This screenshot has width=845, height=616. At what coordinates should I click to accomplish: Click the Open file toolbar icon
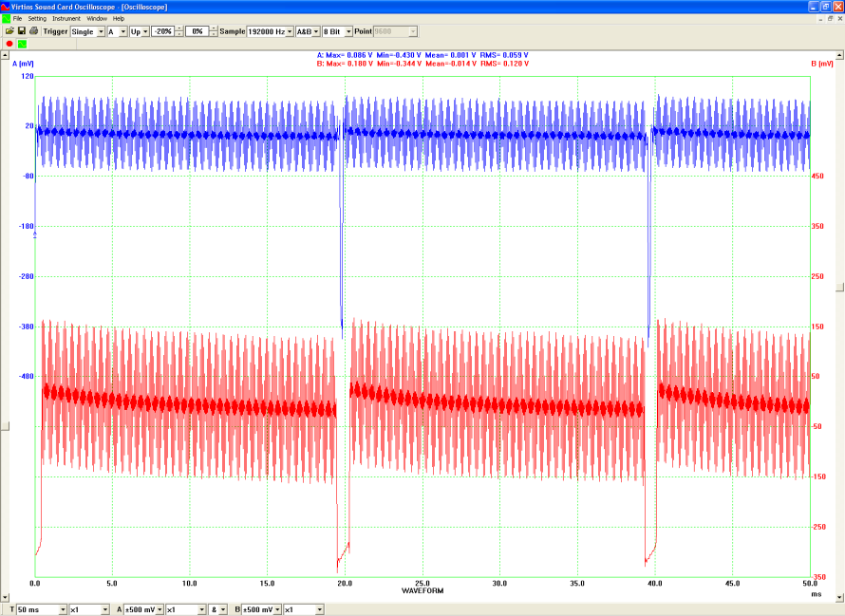point(9,31)
